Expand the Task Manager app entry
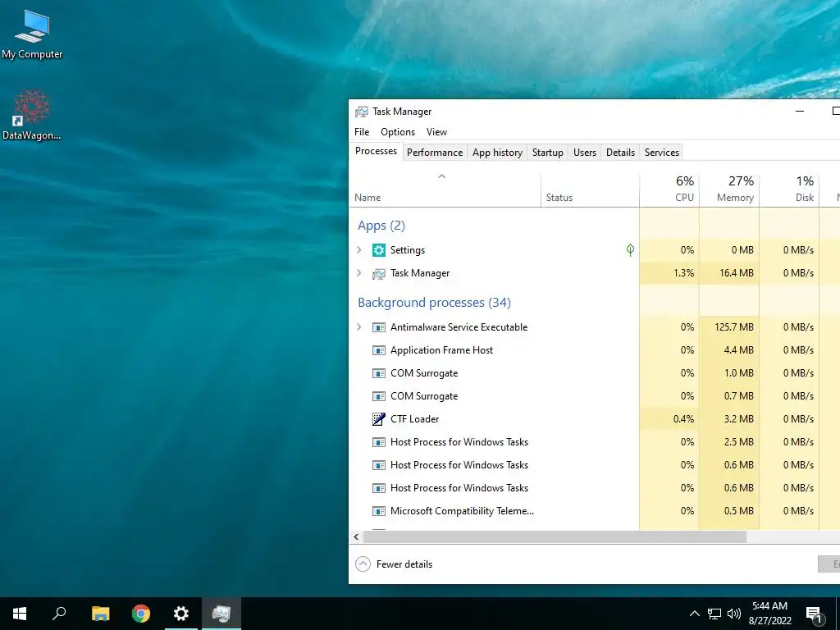 pyautogui.click(x=359, y=273)
